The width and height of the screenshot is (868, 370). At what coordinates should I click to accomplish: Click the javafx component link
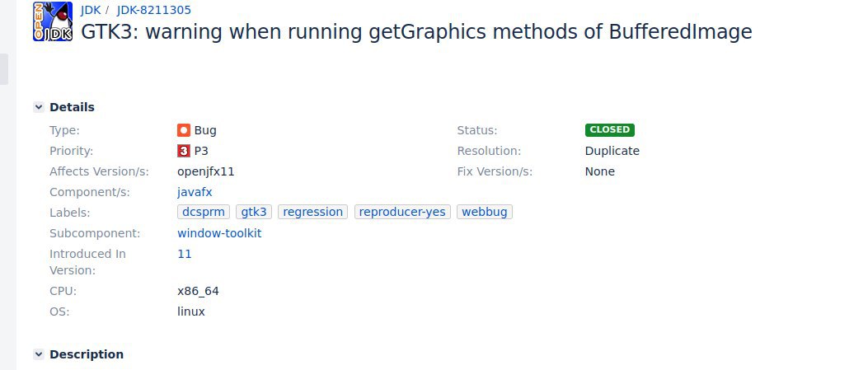(x=195, y=192)
